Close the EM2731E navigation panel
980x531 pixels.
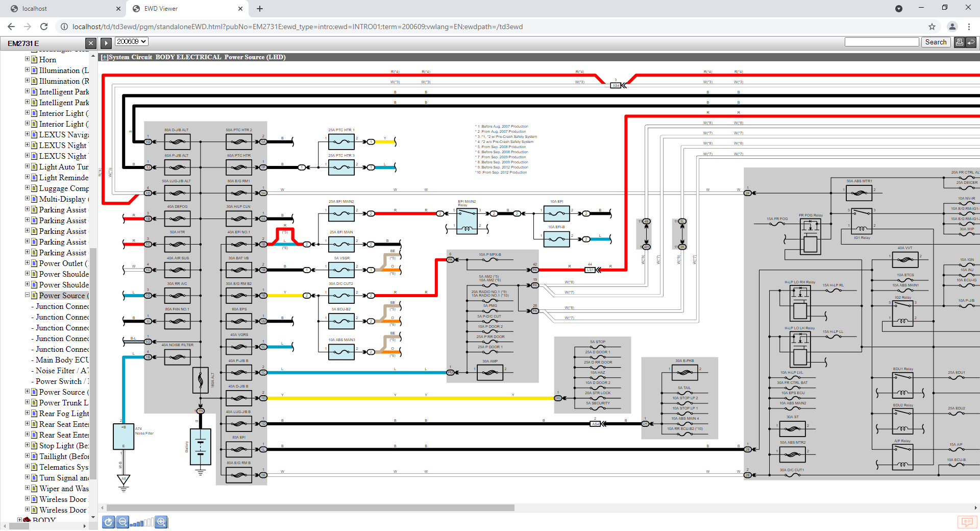[90, 43]
